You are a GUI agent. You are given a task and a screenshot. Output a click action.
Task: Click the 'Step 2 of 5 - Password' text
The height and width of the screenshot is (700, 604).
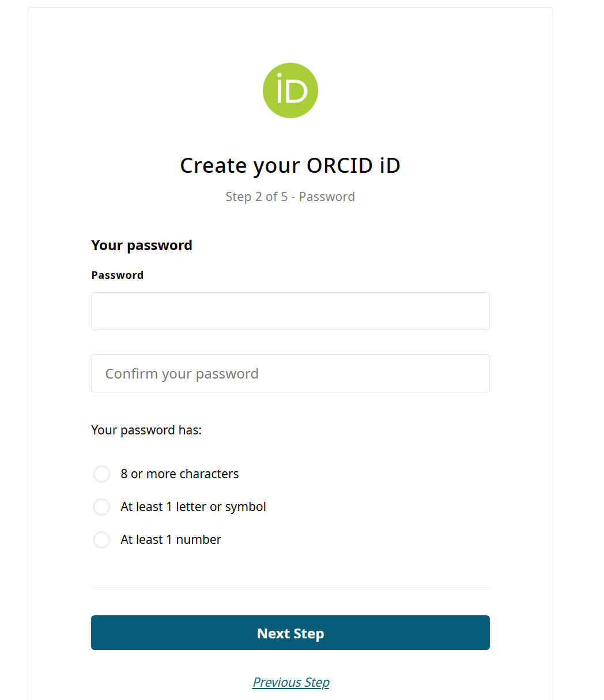point(290,196)
